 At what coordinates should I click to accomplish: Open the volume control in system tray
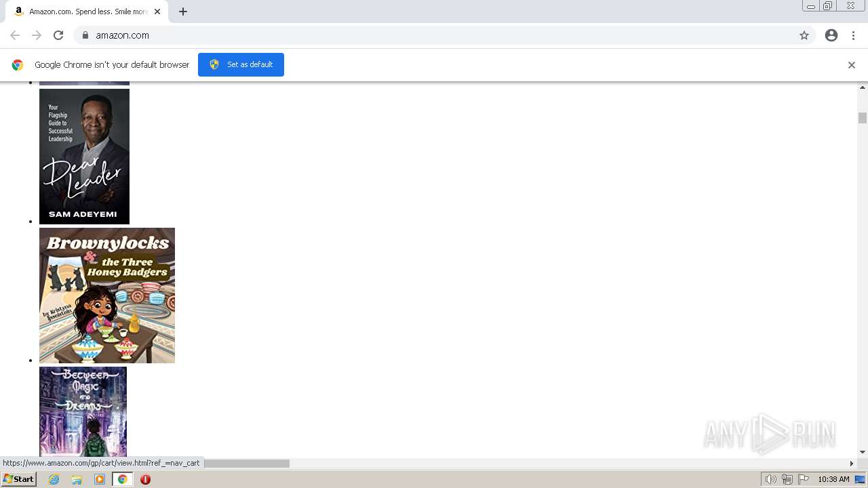[770, 479]
